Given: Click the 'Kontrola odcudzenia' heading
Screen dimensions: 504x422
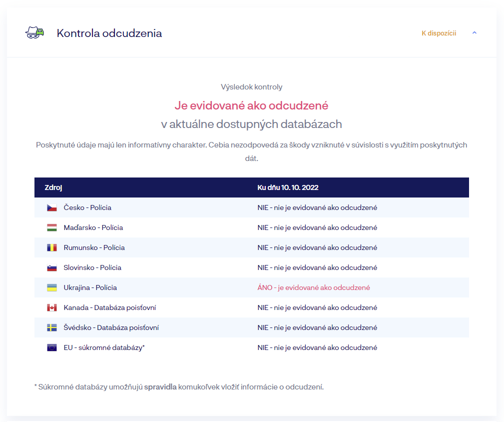Looking at the screenshot, I should (x=109, y=33).
